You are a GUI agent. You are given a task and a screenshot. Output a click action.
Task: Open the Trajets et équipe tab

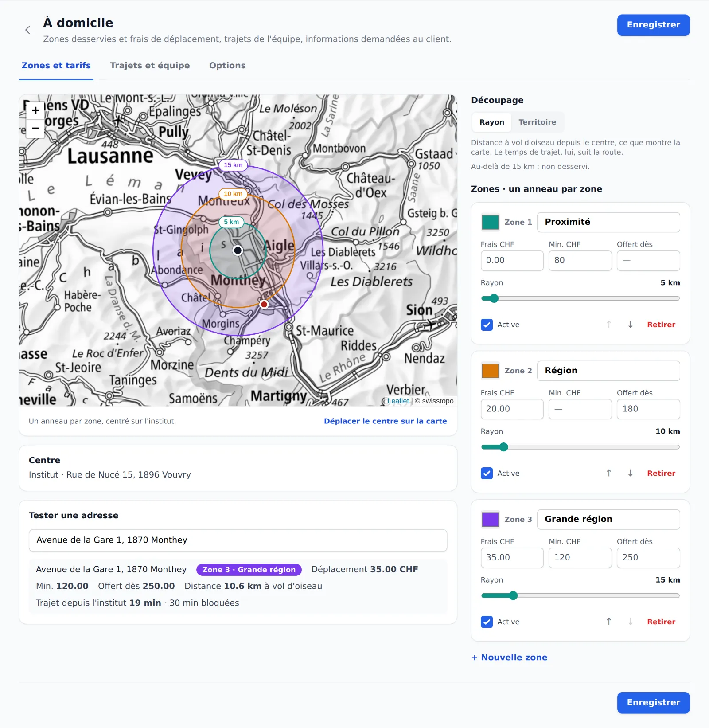[150, 65]
